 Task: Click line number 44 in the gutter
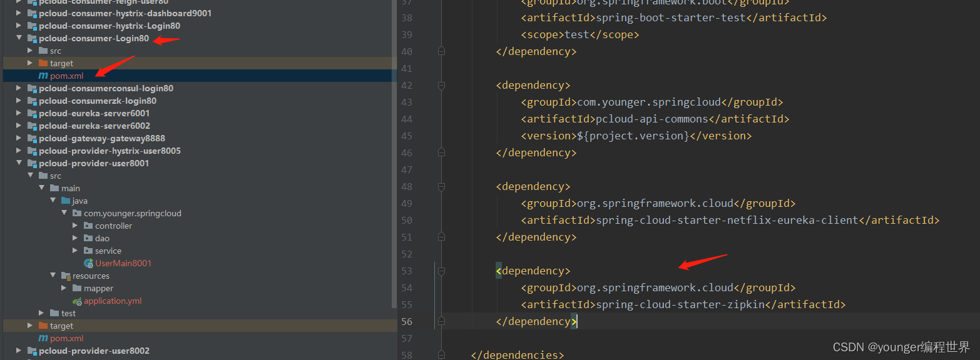[406, 119]
